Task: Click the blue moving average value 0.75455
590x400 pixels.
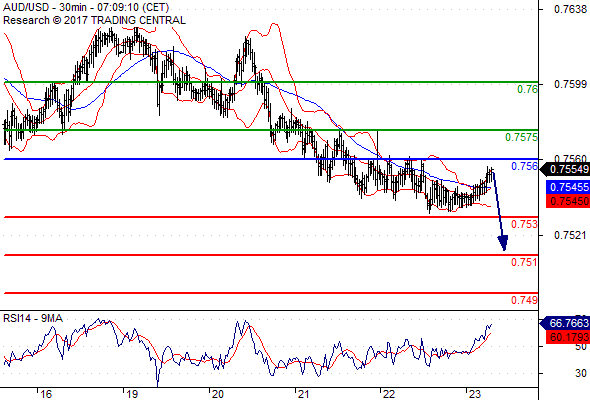Action: (x=568, y=187)
